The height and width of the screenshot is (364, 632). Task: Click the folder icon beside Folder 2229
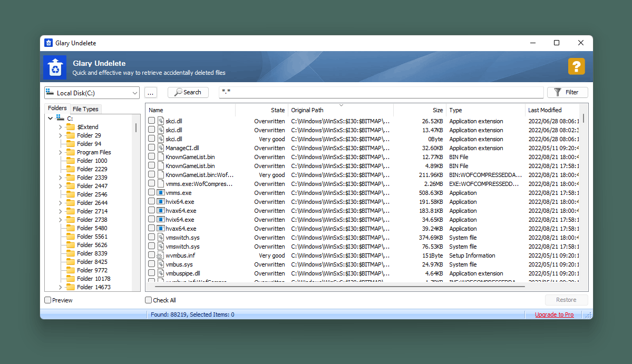(x=71, y=169)
